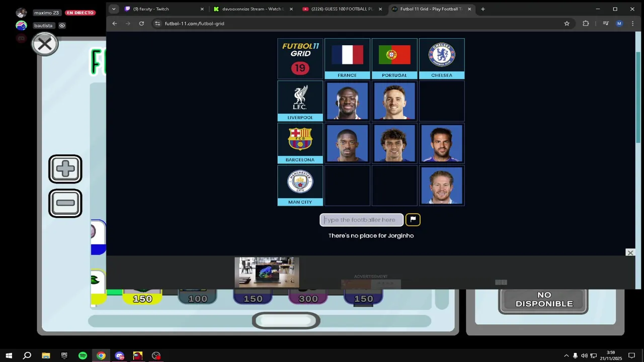View site information icon in address bar
The height and width of the screenshot is (362, 644).
(157, 24)
